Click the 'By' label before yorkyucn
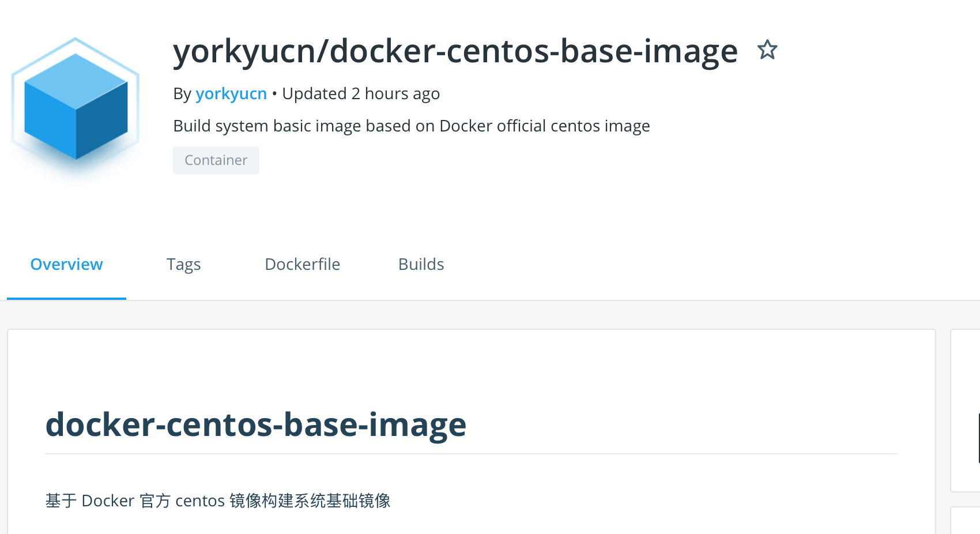The height and width of the screenshot is (534, 980). 182,93
